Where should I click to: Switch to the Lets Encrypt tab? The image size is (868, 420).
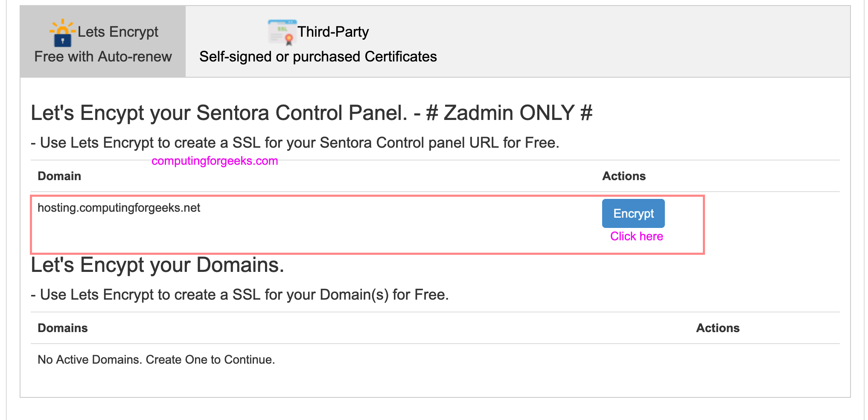102,41
